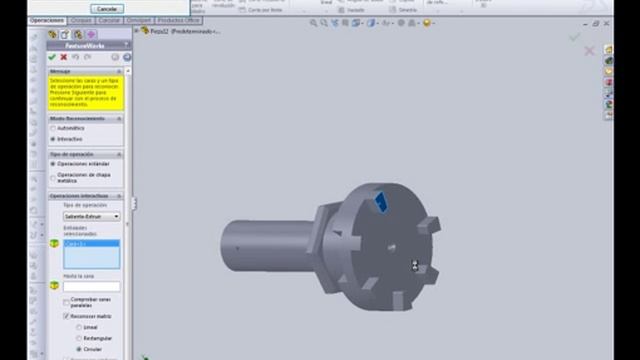Click the Cancelar button in top dialog
Image resolution: width=640 pixels, height=360 pixels.
point(107,9)
